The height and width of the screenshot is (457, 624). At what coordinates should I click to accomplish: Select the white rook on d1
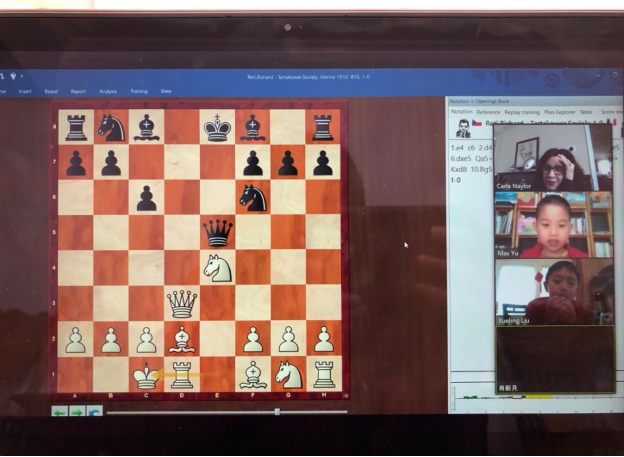tap(182, 375)
